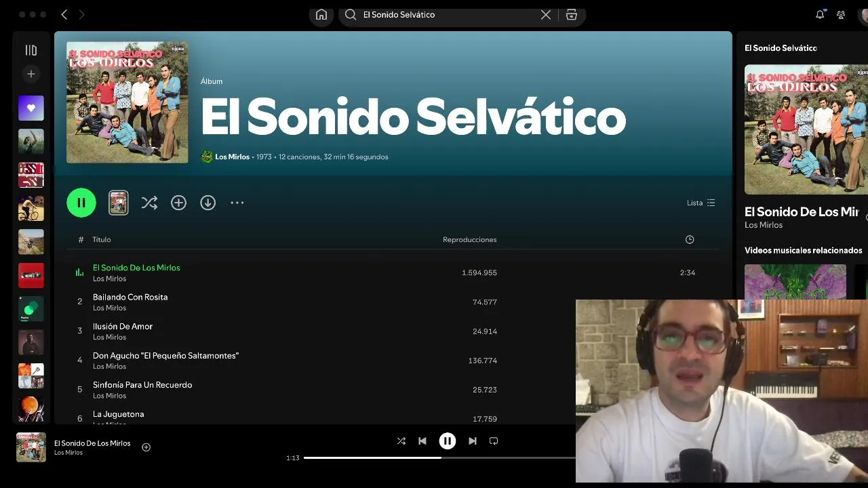Select track Don Agucho "El Pequeño Saltamontes"
Image resolution: width=868 pixels, height=488 pixels.
pos(165,355)
